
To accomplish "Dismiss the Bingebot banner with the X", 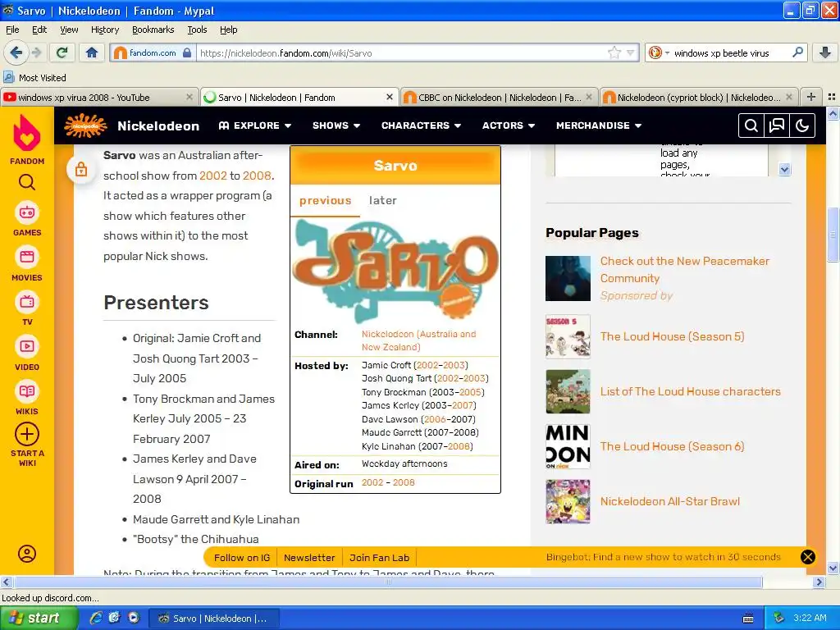I will (807, 557).
